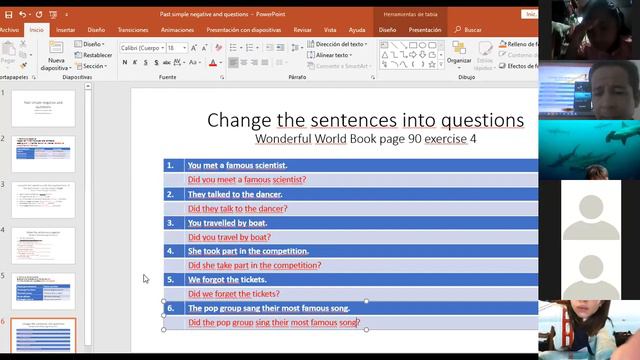Image resolution: width=640 pixels, height=360 pixels.
Task: Center the paragraph text
Action: point(244,62)
